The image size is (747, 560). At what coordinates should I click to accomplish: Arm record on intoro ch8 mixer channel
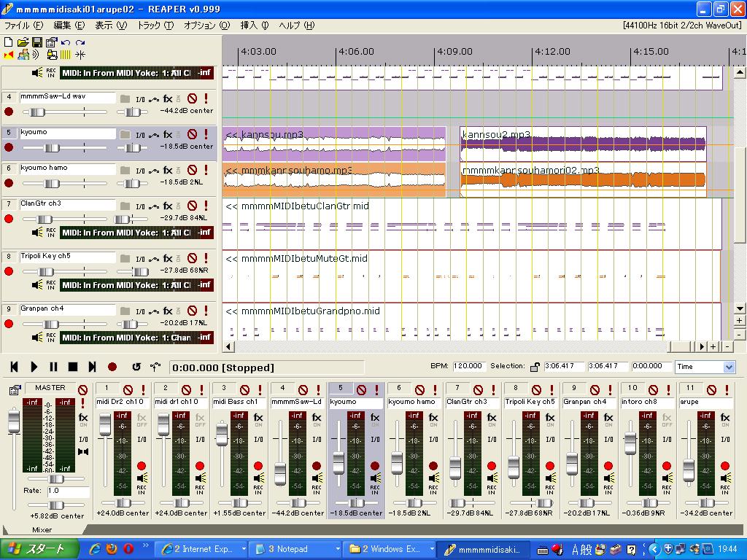click(x=667, y=466)
